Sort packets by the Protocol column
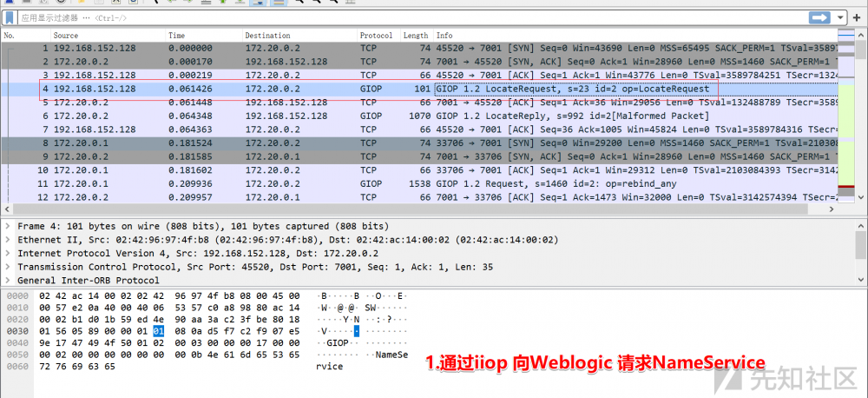 tap(378, 36)
